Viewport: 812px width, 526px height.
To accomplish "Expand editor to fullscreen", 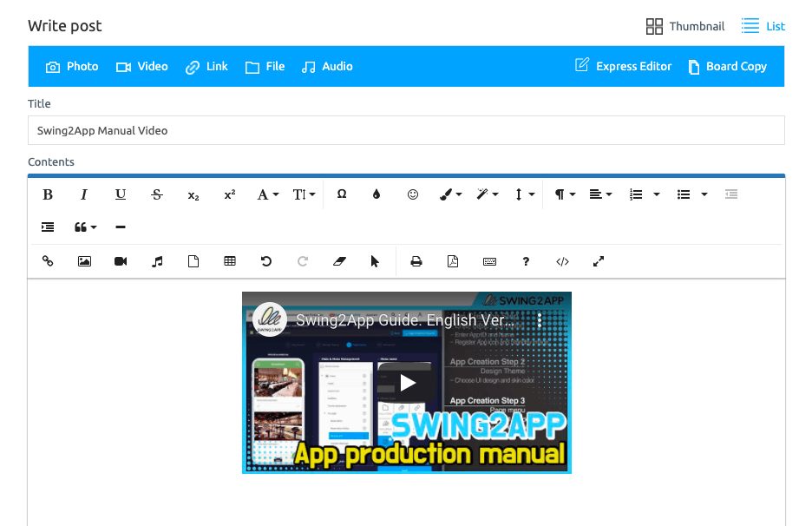I will point(599,261).
